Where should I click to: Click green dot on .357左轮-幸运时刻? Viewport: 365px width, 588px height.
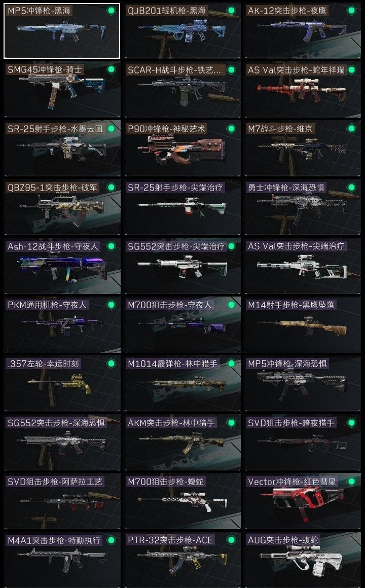pyautogui.click(x=112, y=363)
